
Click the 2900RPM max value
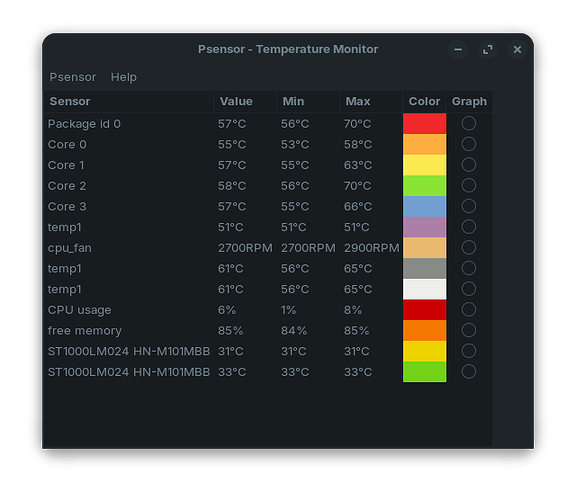371,248
